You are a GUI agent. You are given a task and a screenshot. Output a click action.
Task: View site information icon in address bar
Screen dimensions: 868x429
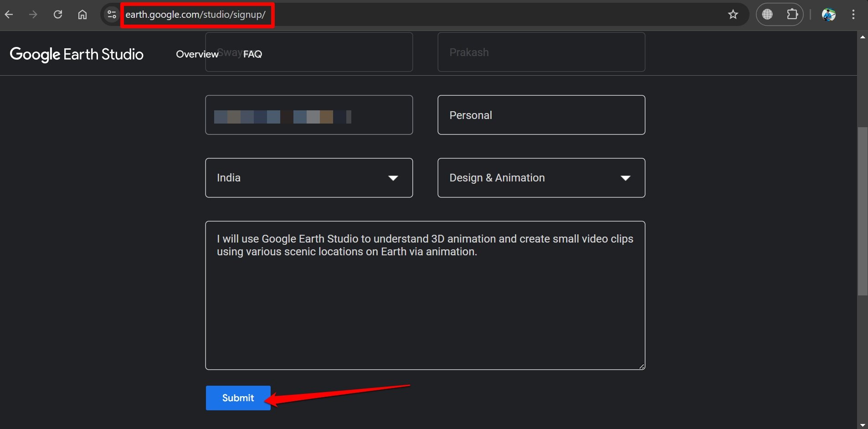[x=112, y=15]
